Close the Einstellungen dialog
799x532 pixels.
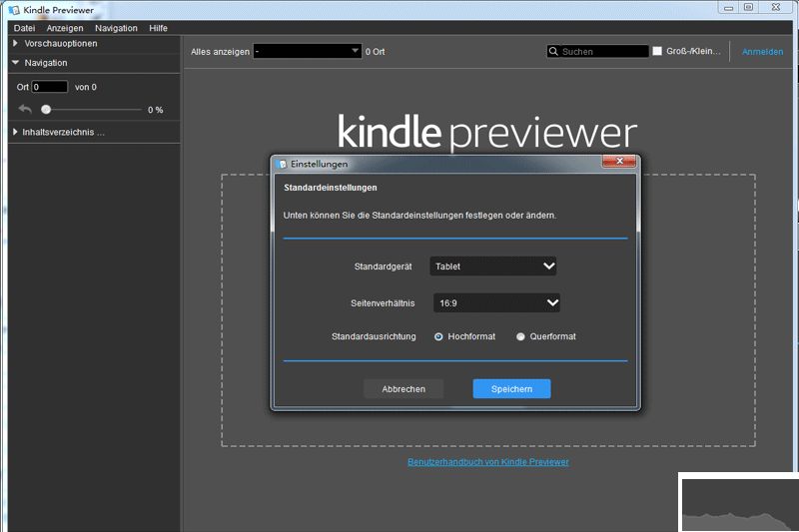[619, 161]
